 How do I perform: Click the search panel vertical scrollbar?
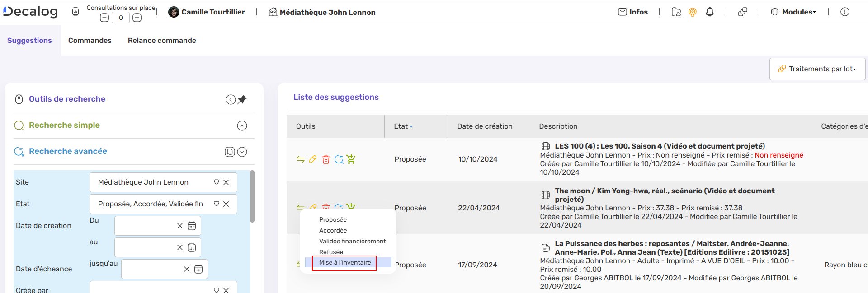252,196
